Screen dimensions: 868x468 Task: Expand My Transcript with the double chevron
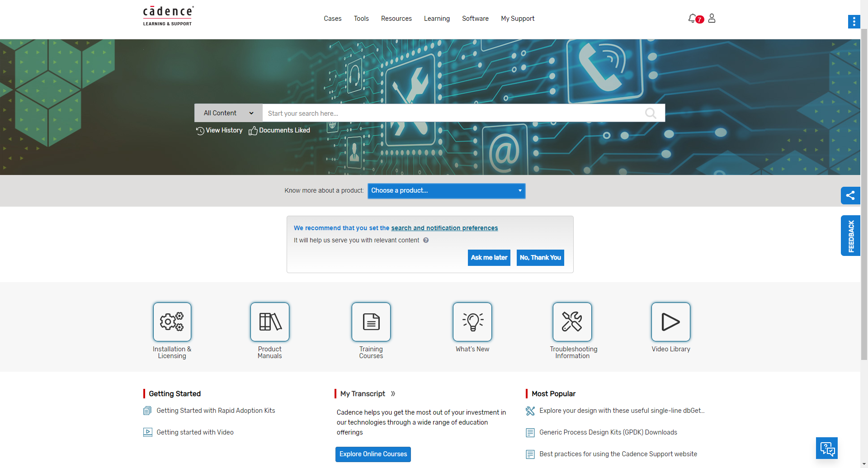click(x=392, y=394)
